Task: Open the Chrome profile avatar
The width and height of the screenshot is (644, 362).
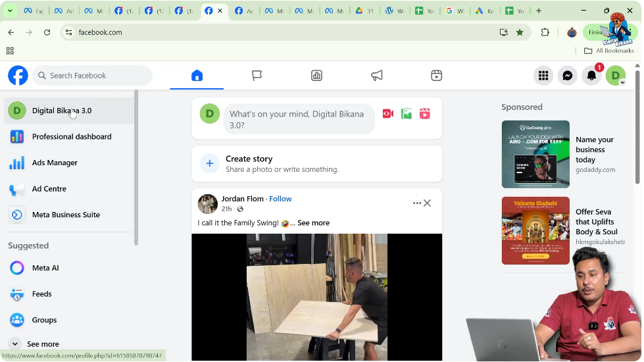Action: coord(572,32)
